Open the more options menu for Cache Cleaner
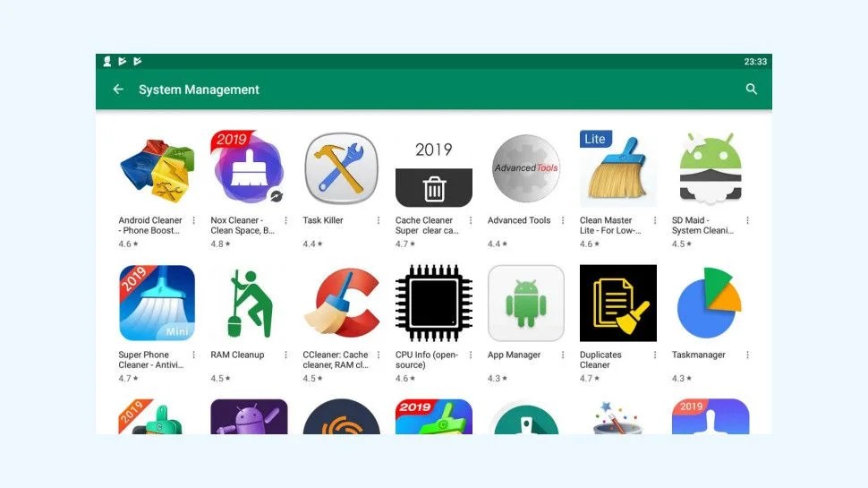This screenshot has height=488, width=868. click(x=471, y=220)
